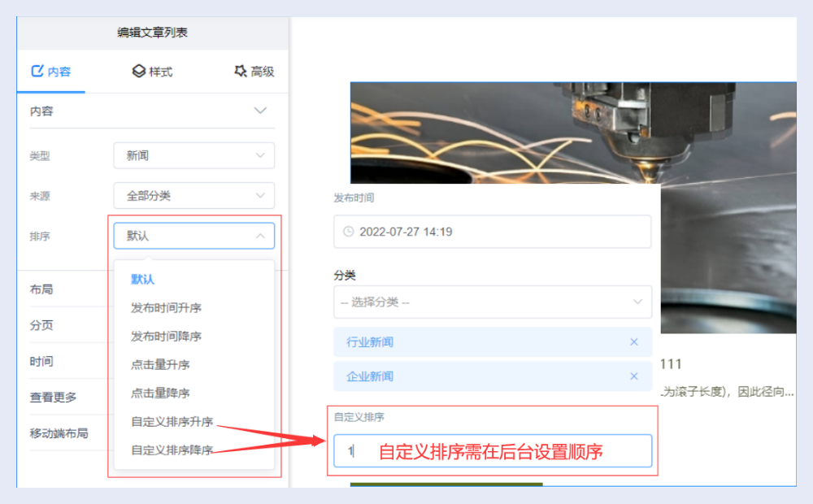Open the 样式 tab
This screenshot has width=813, height=504.
click(x=152, y=72)
